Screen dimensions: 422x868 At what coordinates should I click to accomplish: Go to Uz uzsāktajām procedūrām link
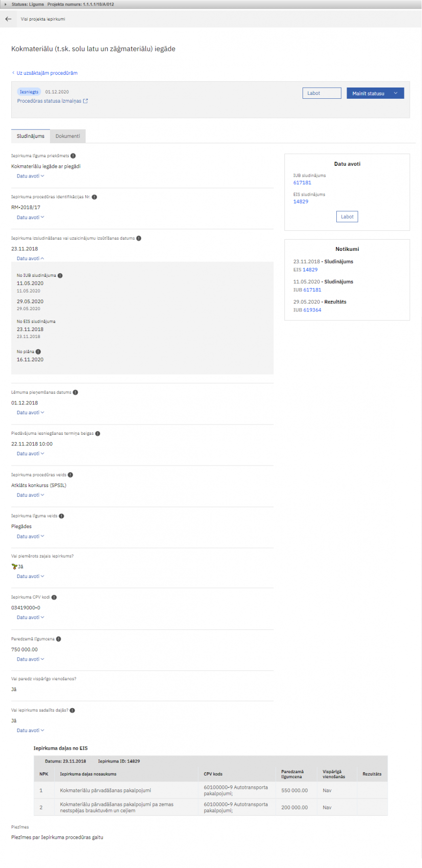pyautogui.click(x=47, y=73)
